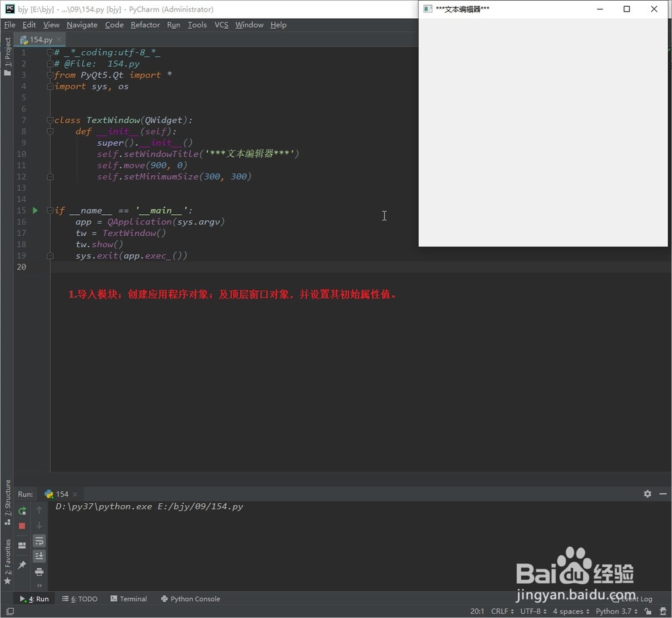Jump up the stack trace with the up arrow
Image resolution: width=672 pixels, height=618 pixels.
[39, 510]
